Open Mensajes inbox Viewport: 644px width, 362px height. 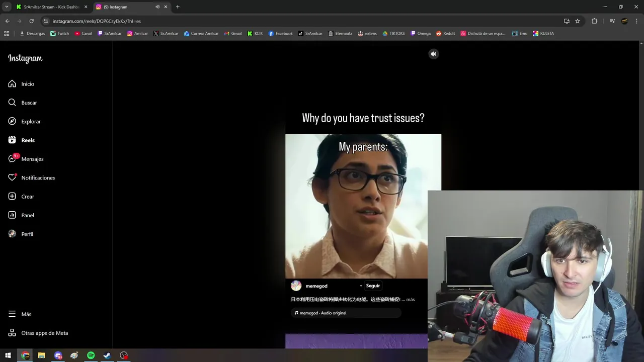pos(26,159)
